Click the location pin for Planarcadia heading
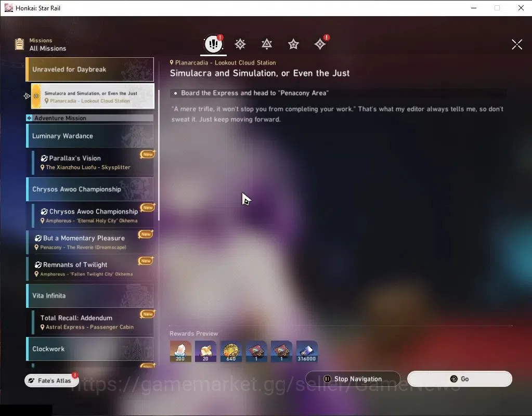The width and height of the screenshot is (532, 416). pyautogui.click(x=172, y=62)
